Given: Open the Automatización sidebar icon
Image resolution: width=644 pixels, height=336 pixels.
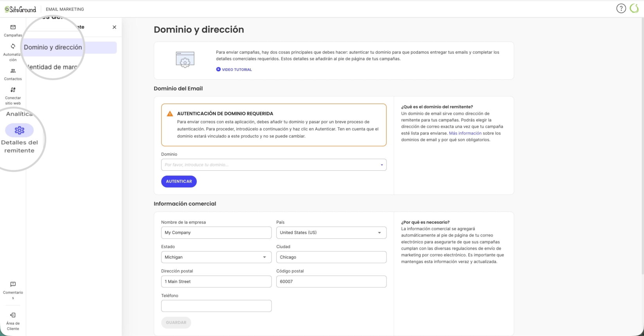Looking at the screenshot, I should click(13, 46).
